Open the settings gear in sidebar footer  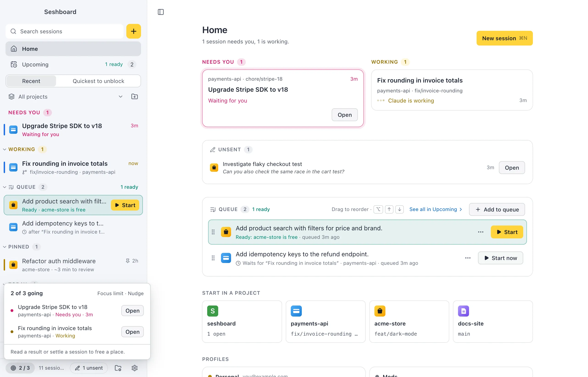point(135,368)
